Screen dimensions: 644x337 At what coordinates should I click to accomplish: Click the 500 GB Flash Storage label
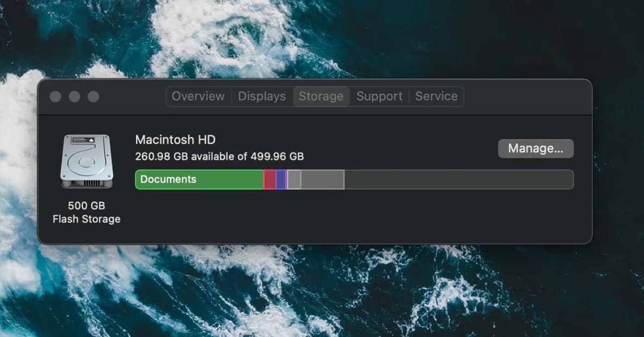click(x=86, y=213)
